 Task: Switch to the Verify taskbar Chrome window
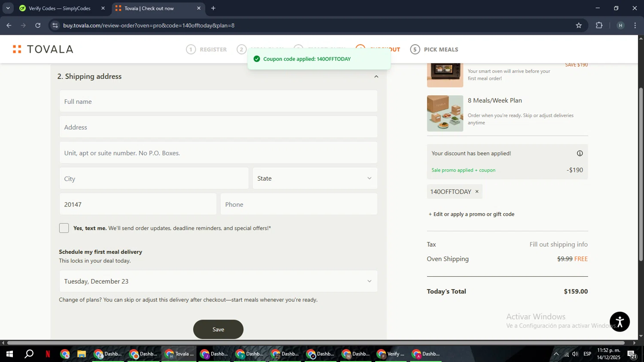391,354
